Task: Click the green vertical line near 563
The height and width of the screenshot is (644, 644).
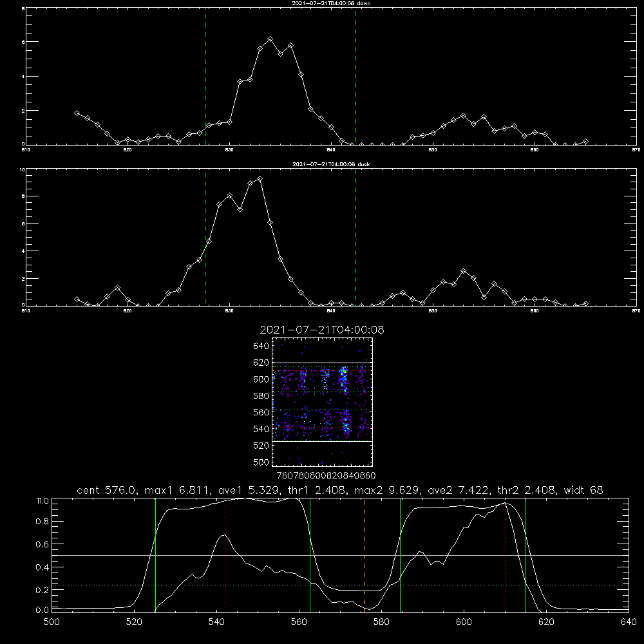Action: (310, 555)
